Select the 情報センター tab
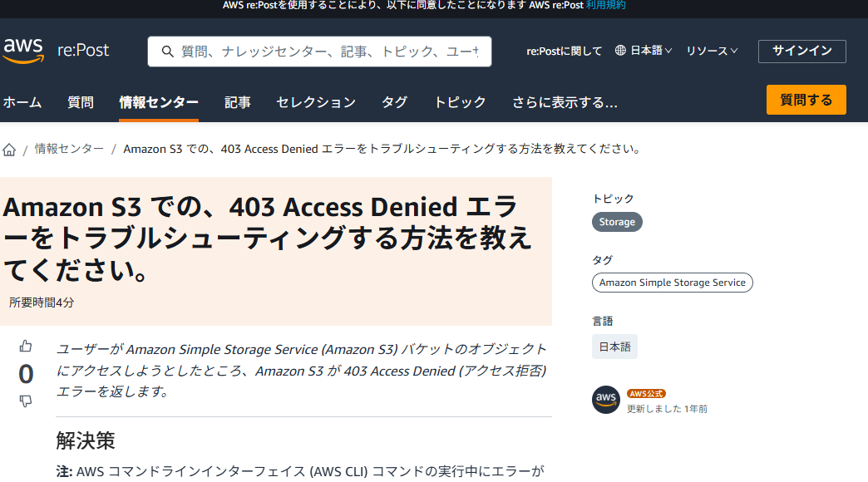 click(x=159, y=102)
